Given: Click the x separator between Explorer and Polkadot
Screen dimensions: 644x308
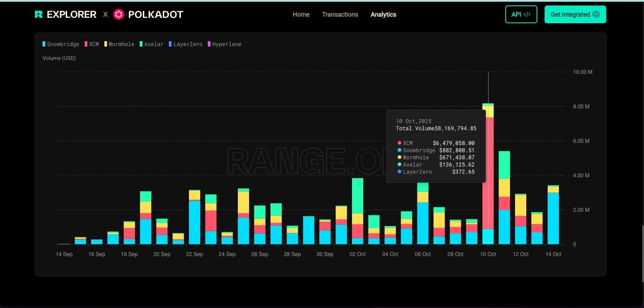Looking at the screenshot, I should [x=105, y=14].
